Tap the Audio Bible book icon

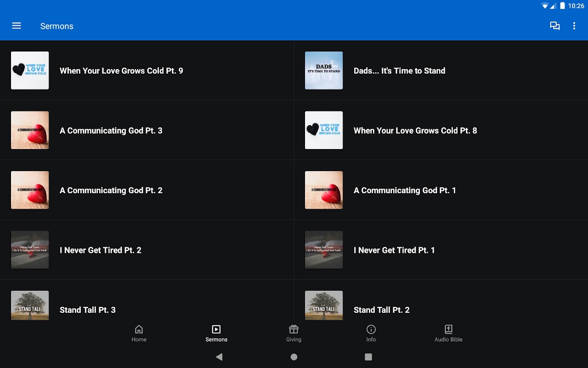point(449,329)
